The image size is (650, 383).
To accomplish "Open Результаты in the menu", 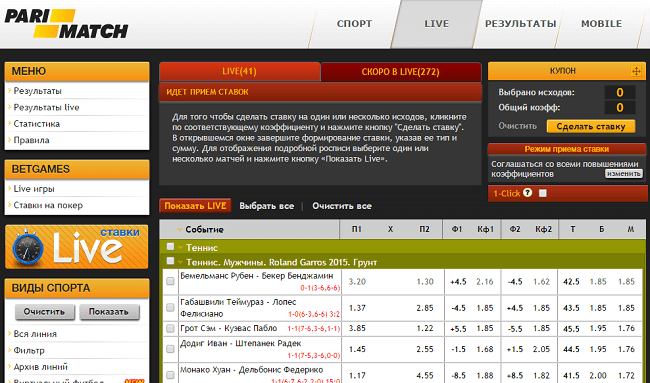I will coord(37,91).
